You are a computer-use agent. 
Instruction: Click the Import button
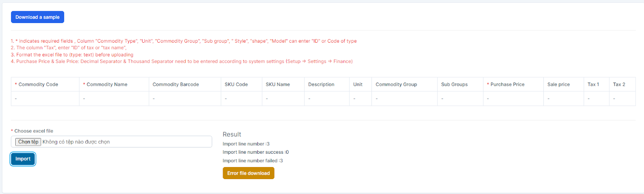tap(23, 159)
